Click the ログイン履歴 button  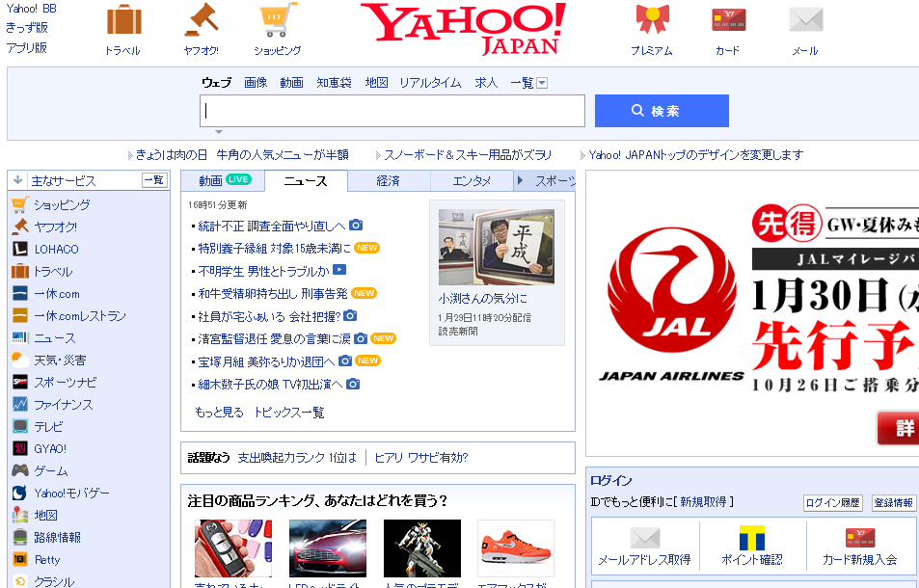(x=833, y=502)
